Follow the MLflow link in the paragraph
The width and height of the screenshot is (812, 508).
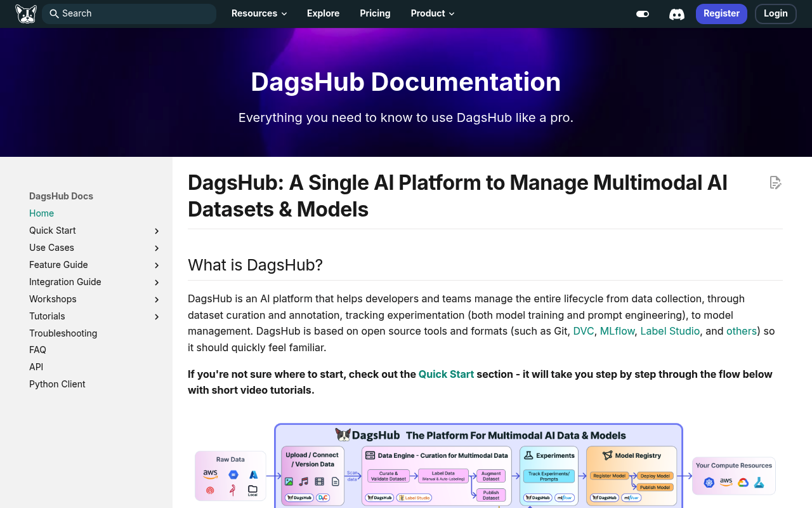pyautogui.click(x=617, y=331)
